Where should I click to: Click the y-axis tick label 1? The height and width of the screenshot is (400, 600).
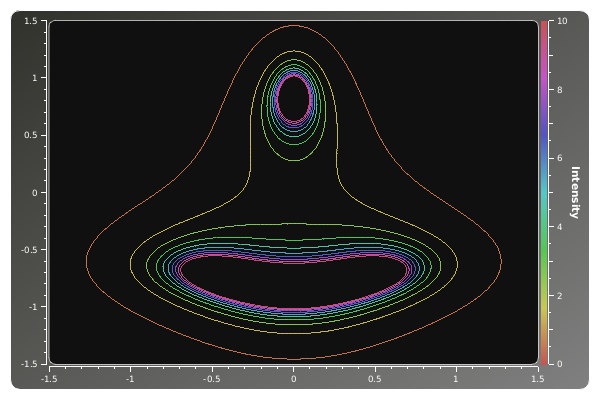pyautogui.click(x=35, y=78)
